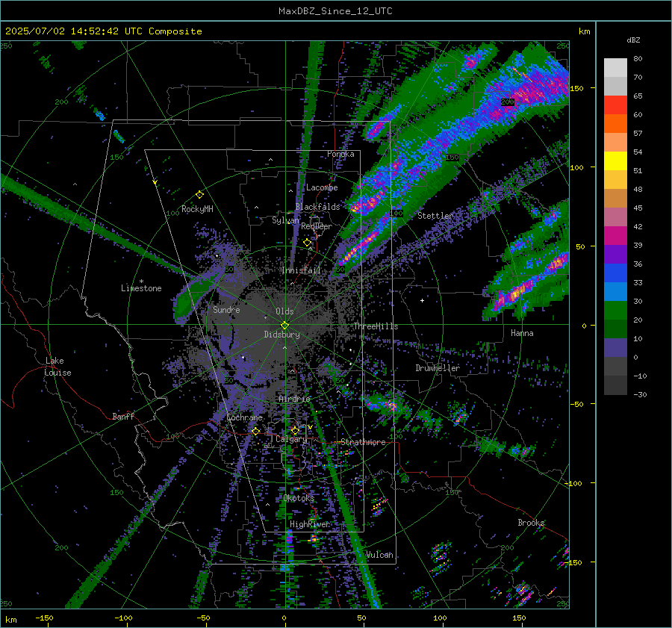
Task: Click the ThreeHills label
Action: tap(376, 326)
